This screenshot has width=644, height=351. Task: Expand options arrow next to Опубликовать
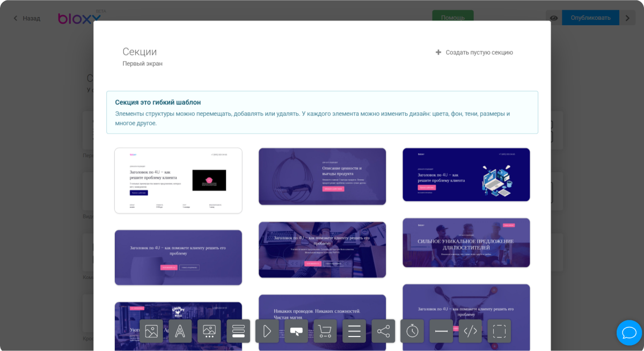(627, 18)
